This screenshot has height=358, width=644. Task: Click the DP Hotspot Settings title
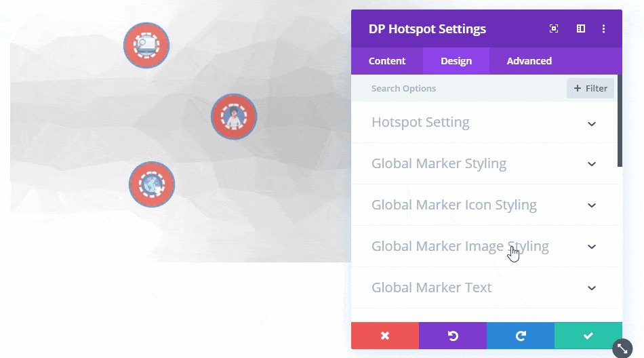coord(427,28)
